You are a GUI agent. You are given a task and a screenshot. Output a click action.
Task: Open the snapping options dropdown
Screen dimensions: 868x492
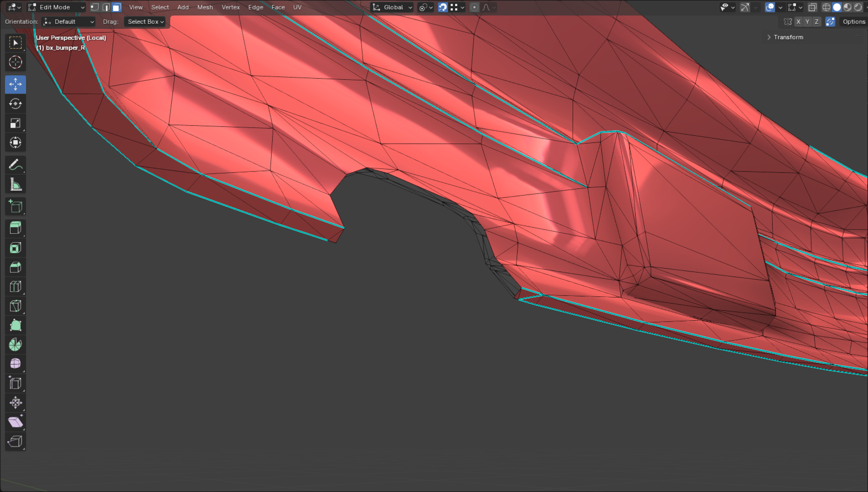(x=457, y=7)
